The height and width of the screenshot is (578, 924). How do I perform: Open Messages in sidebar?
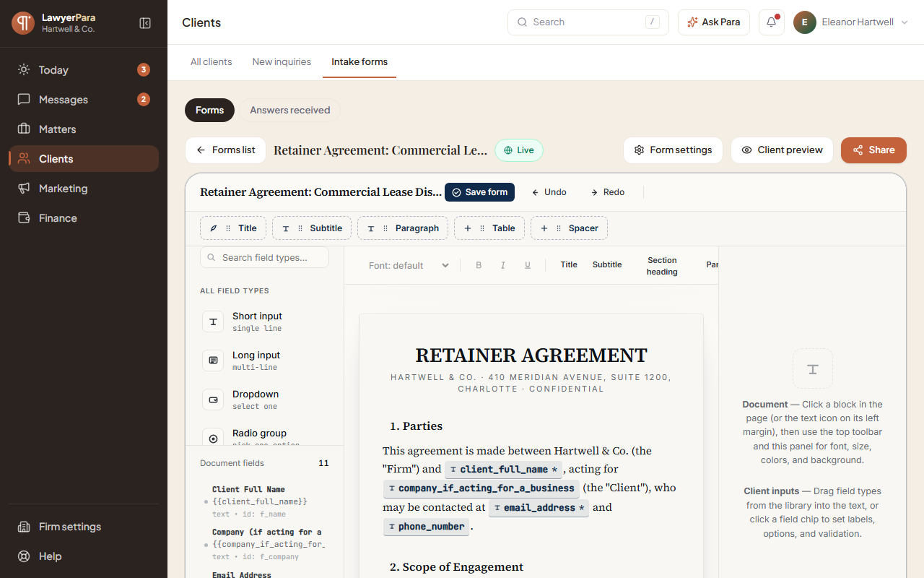(x=84, y=100)
